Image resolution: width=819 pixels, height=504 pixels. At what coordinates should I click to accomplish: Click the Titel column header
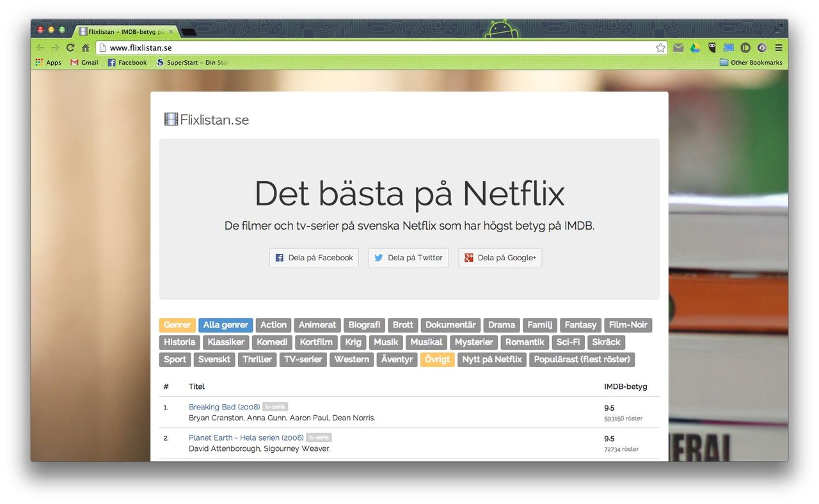click(x=197, y=386)
